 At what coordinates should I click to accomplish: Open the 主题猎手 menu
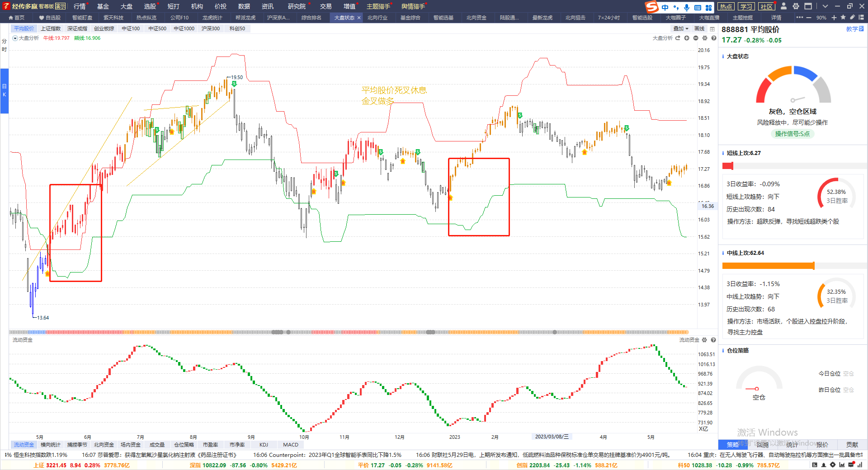click(378, 6)
